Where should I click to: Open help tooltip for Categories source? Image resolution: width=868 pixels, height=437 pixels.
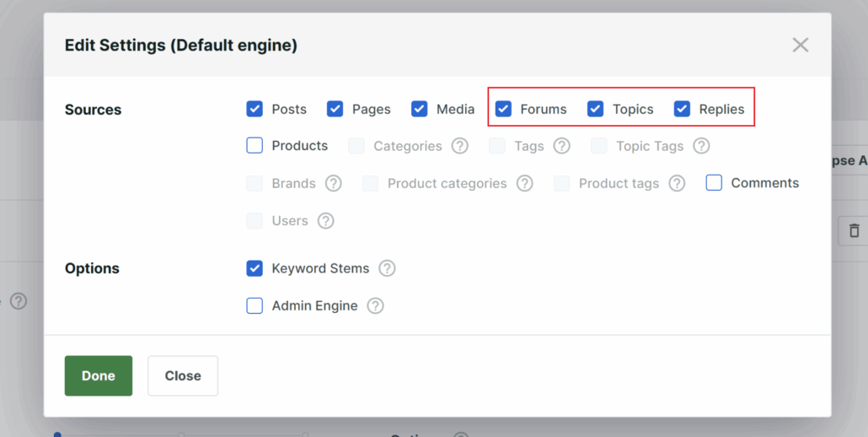tap(459, 146)
